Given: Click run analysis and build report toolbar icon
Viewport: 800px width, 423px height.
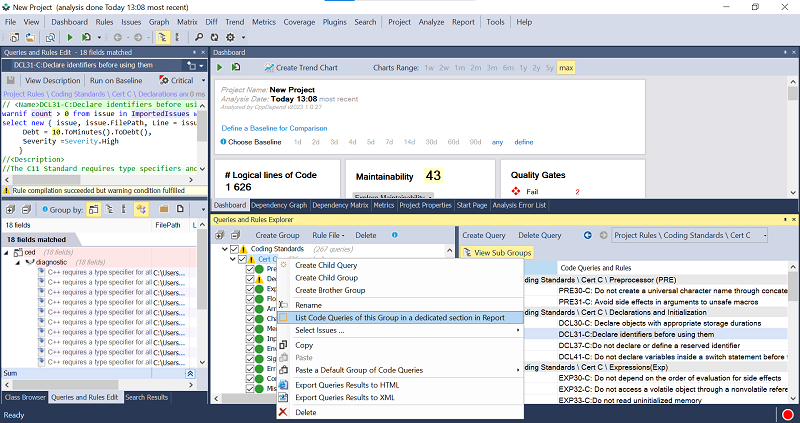Looking at the screenshot, I should (x=86, y=37).
